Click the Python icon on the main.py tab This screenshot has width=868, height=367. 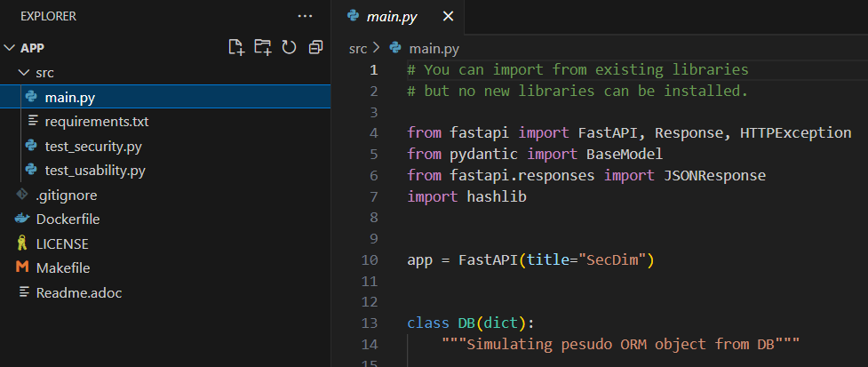coord(353,16)
